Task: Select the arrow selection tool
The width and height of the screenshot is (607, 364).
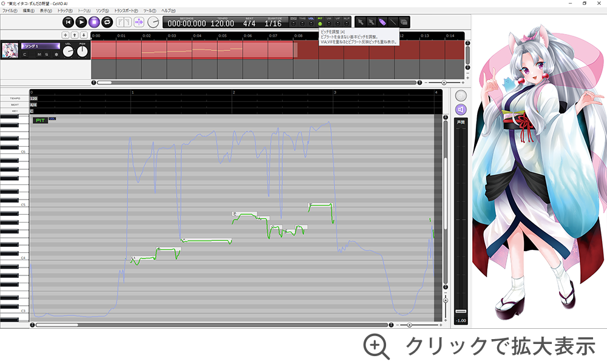Action: [x=361, y=22]
